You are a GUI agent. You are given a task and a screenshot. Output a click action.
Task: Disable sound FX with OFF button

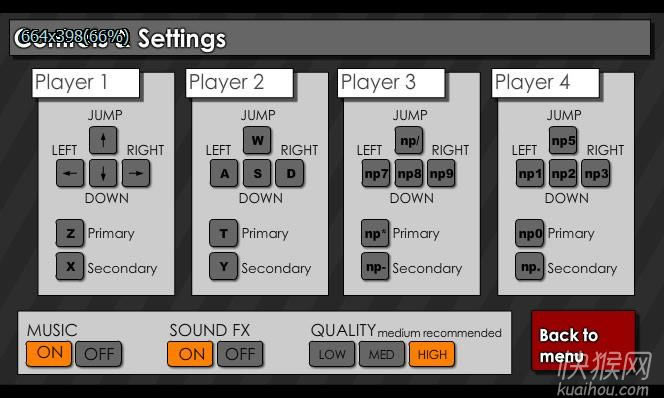pyautogui.click(x=240, y=354)
